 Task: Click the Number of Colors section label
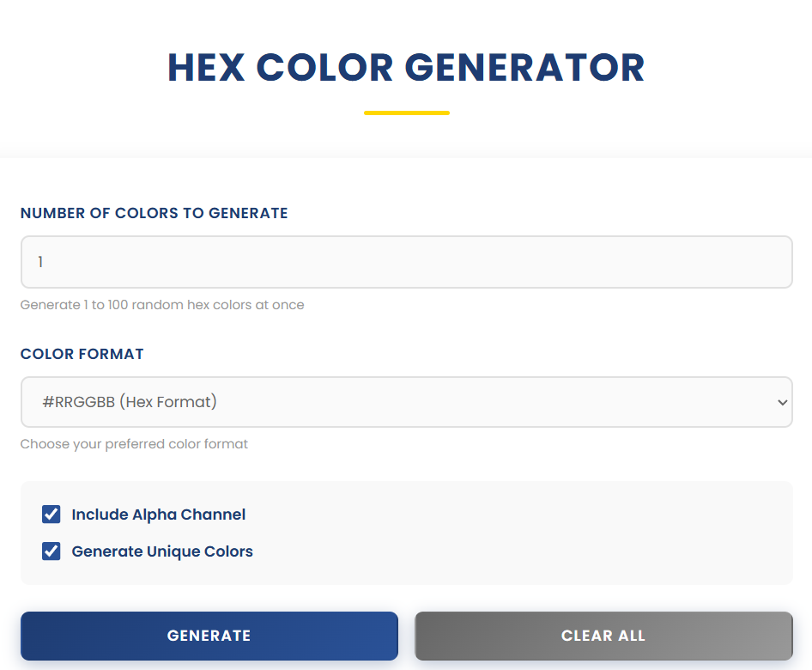(x=155, y=213)
